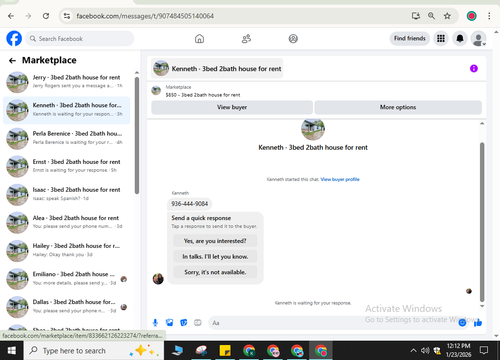Go back with the Marketplace back arrow

12,60
